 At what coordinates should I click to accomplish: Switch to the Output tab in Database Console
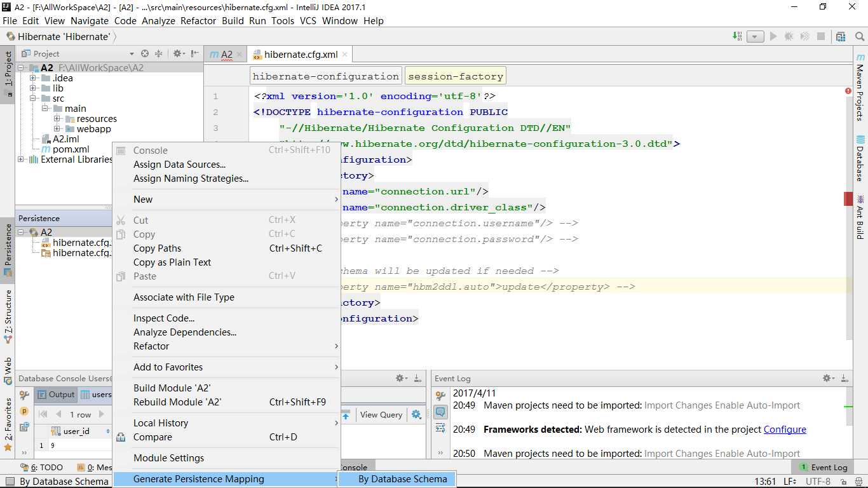tap(56, 395)
